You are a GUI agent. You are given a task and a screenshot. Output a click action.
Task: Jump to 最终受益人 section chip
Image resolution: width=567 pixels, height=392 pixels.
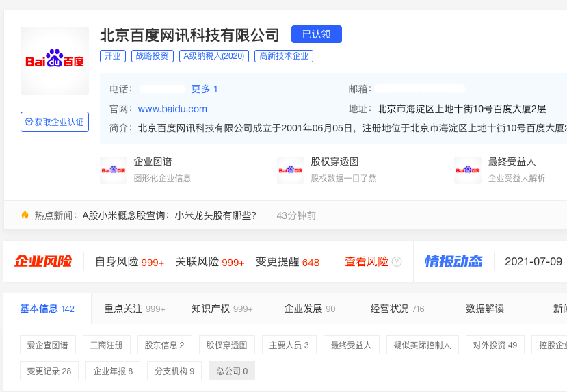[352, 345]
